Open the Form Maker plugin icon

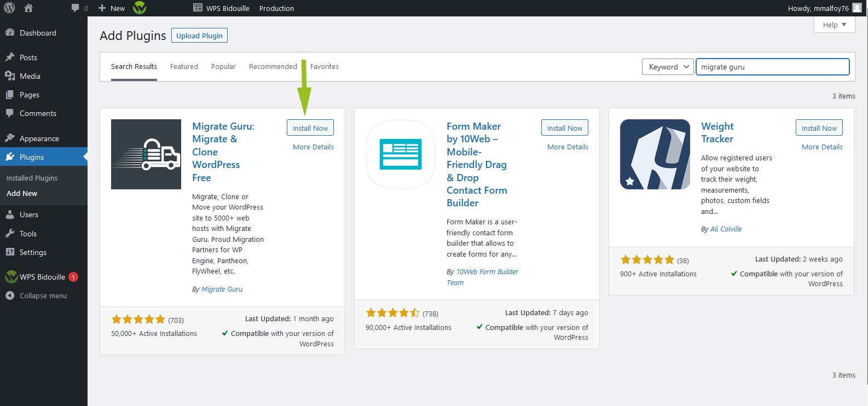click(x=401, y=154)
